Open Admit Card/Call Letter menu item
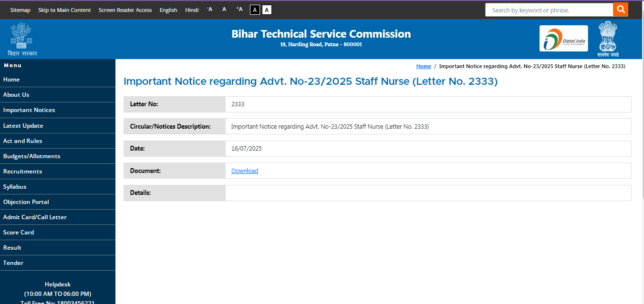 35,217
